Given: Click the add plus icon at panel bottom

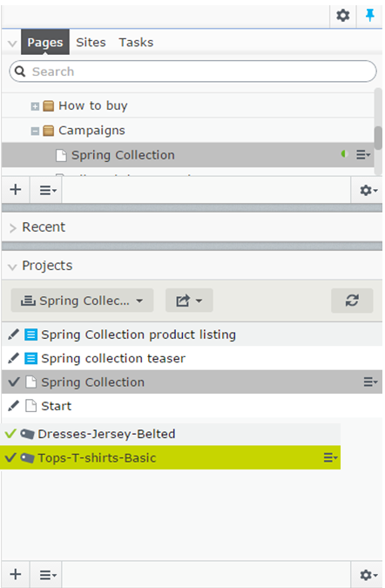Looking at the screenshot, I should tap(16, 575).
